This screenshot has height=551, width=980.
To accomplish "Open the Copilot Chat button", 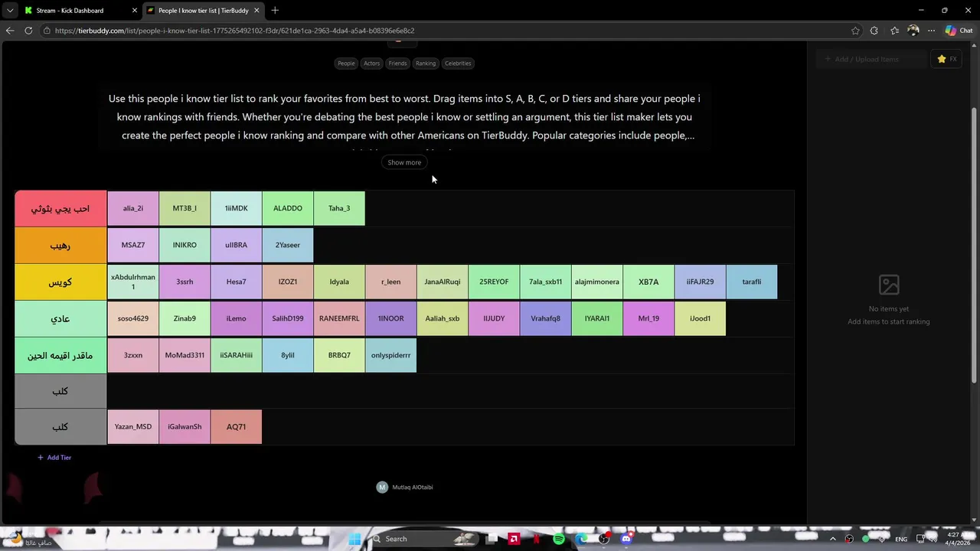I will click(959, 31).
